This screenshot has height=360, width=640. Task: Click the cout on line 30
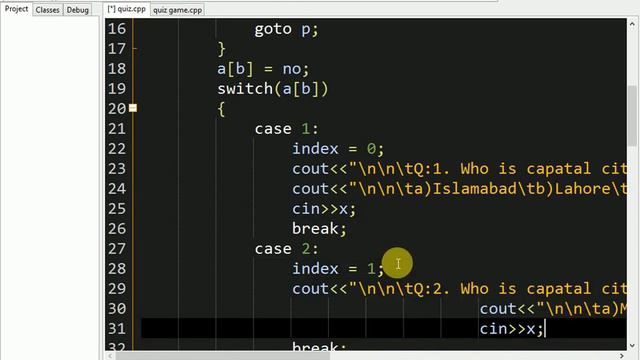tap(553, 309)
